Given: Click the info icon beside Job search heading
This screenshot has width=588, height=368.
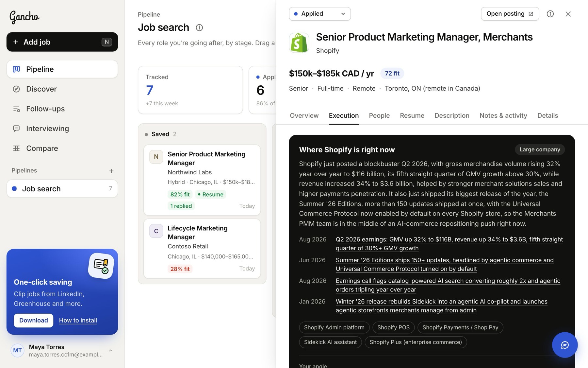Looking at the screenshot, I should [x=199, y=28].
